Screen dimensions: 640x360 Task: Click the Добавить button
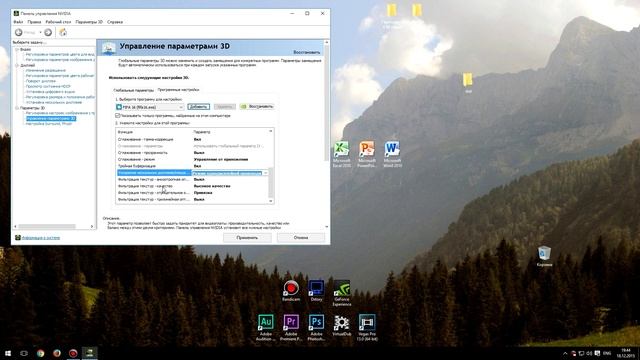pyautogui.click(x=198, y=107)
